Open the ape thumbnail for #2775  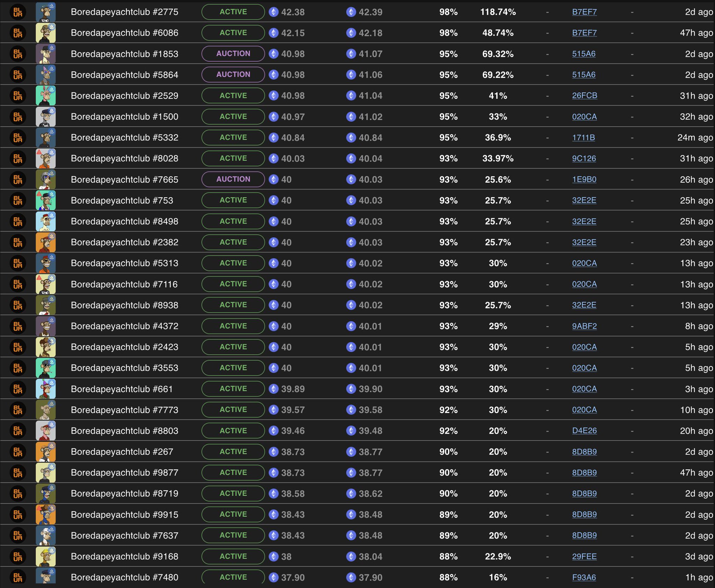click(x=46, y=12)
